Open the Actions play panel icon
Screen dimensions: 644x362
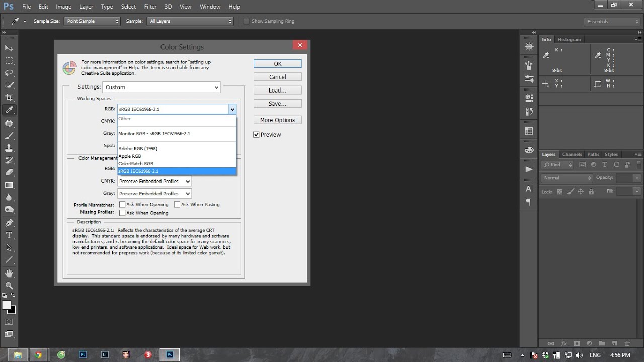click(529, 169)
